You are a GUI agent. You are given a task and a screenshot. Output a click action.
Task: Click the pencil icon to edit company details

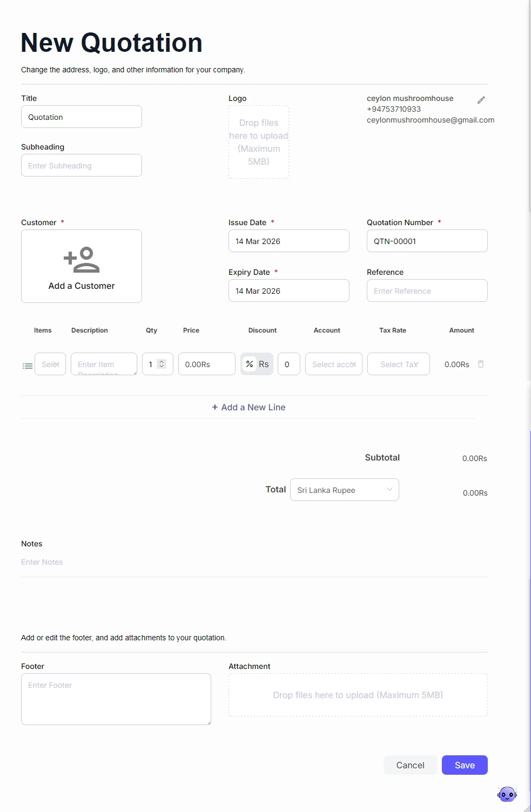click(481, 100)
